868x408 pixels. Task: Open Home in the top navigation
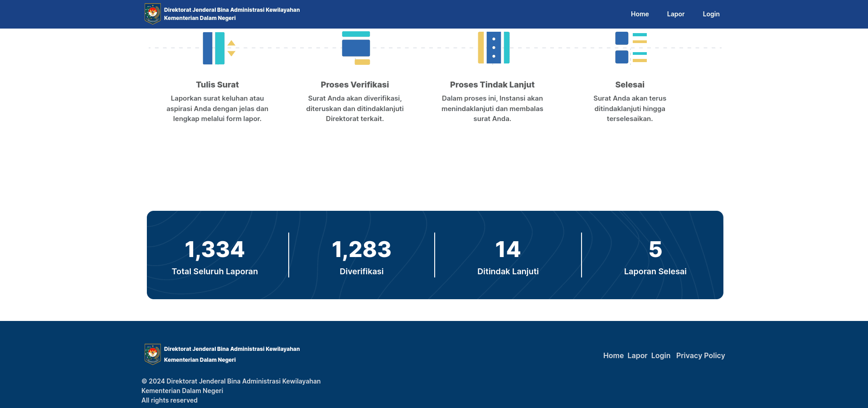coord(640,14)
